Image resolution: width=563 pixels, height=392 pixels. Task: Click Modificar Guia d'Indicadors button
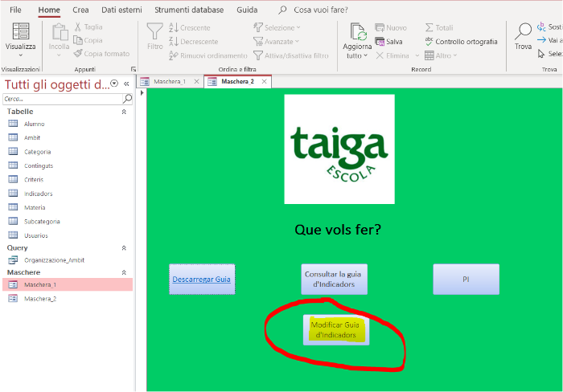pyautogui.click(x=335, y=330)
